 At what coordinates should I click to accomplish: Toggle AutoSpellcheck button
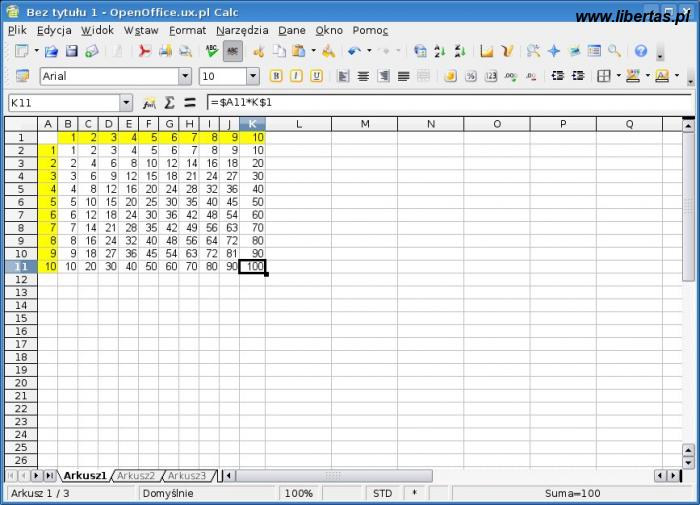(232, 51)
